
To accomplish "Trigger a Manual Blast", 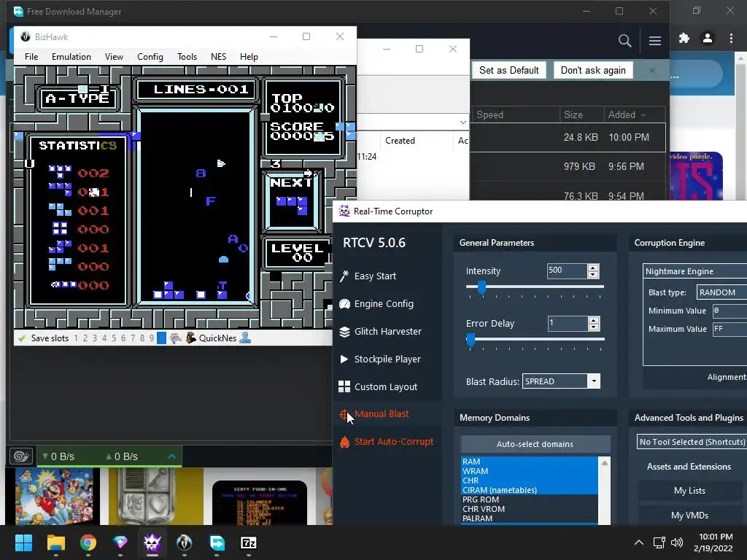I will pos(374,414).
